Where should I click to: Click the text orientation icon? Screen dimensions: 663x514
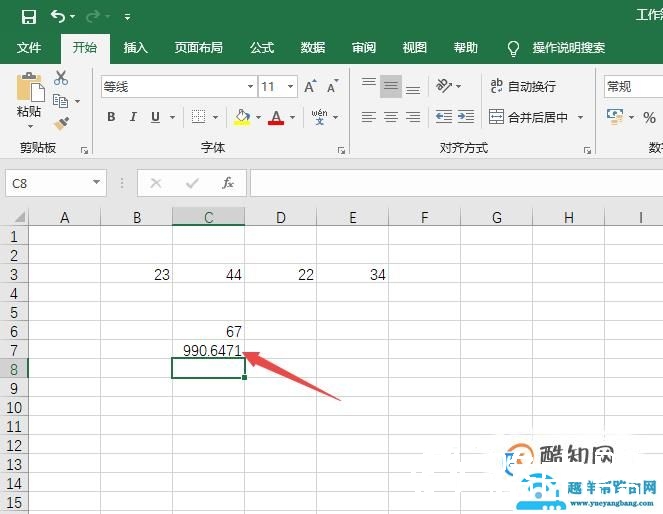pyautogui.click(x=444, y=86)
